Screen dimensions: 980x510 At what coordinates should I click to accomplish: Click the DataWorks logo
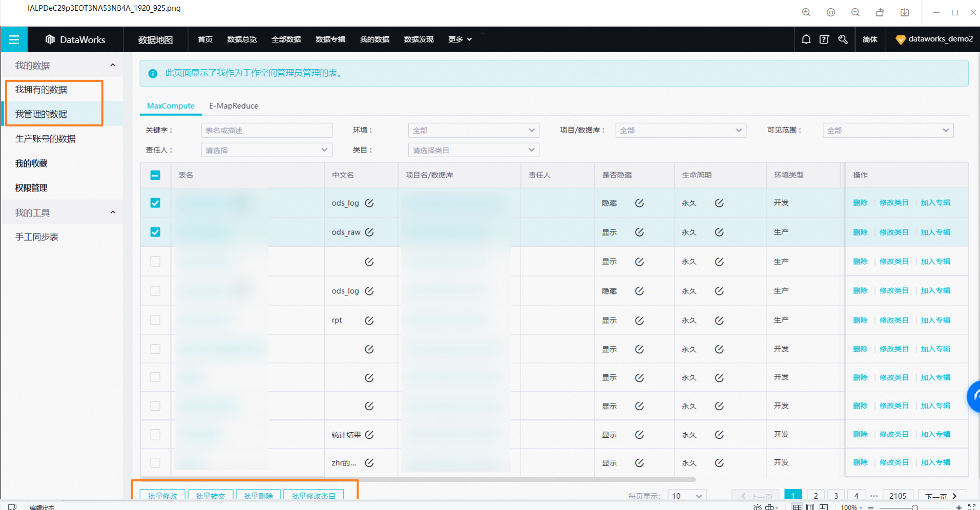[75, 39]
